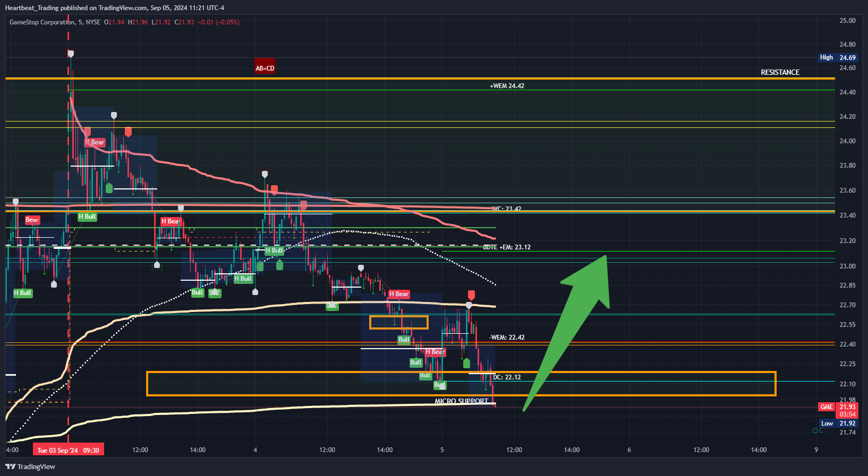
Task: Click the -0.01 (-0.05%) change value
Action: [218, 22]
